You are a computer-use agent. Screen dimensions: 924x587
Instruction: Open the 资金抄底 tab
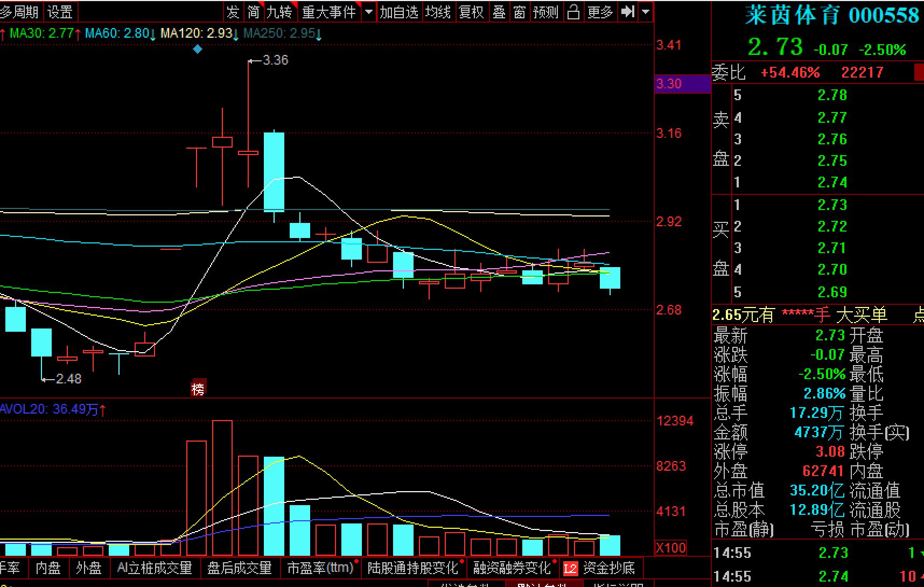point(609,568)
